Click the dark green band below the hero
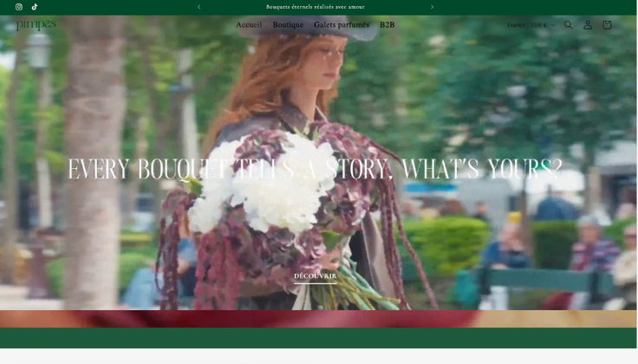 [x=319, y=338]
